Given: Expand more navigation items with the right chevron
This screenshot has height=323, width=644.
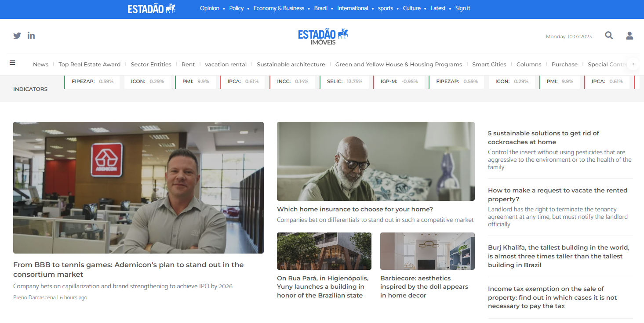Looking at the screenshot, I should (633, 63).
